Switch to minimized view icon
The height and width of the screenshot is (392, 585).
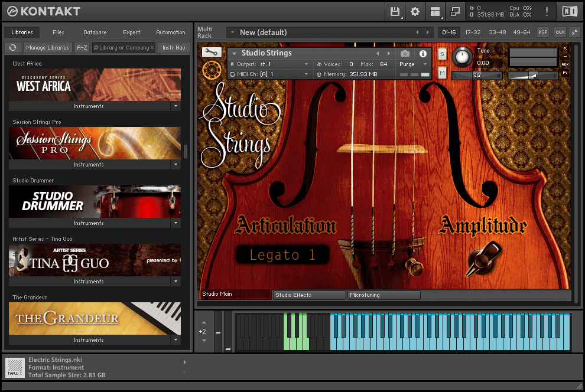point(455,12)
